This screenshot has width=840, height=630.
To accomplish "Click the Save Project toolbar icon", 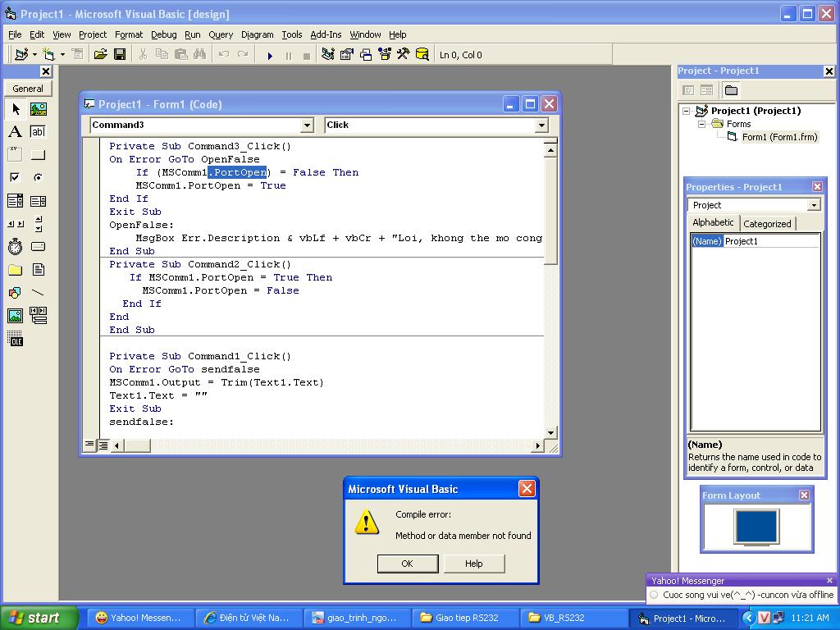I will tap(120, 55).
